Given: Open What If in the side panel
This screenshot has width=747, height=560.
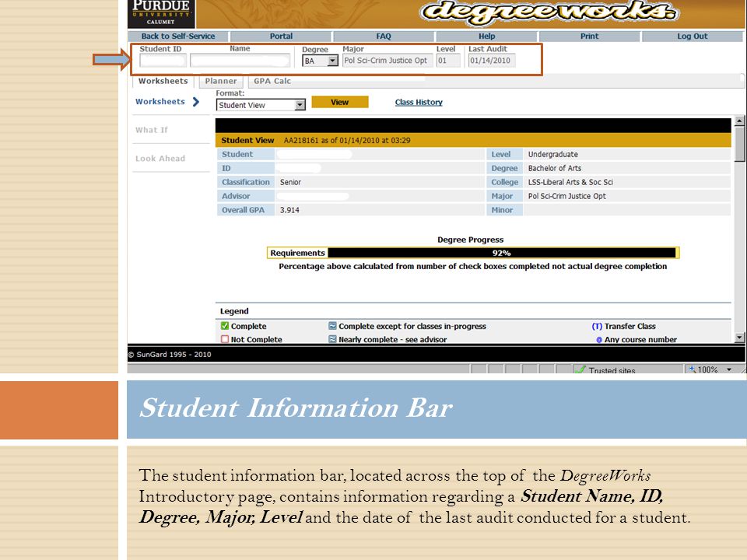Looking at the screenshot, I should (152, 130).
